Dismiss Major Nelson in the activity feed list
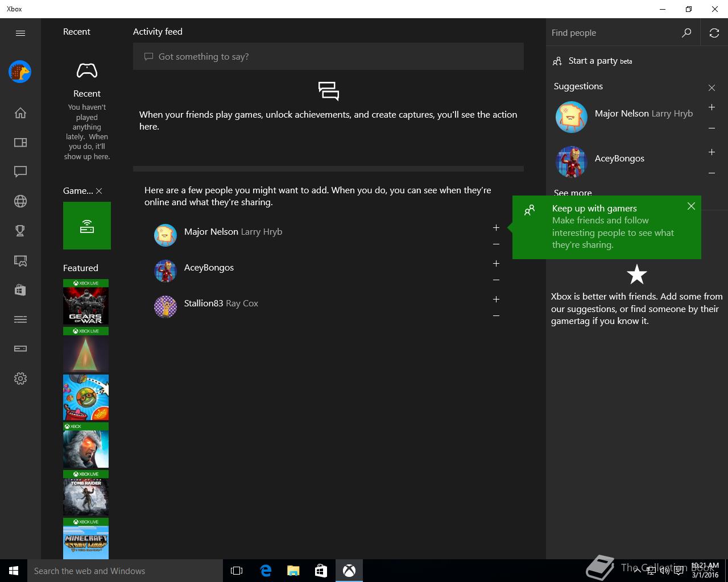Viewport: 728px width, 582px height. tap(496, 244)
